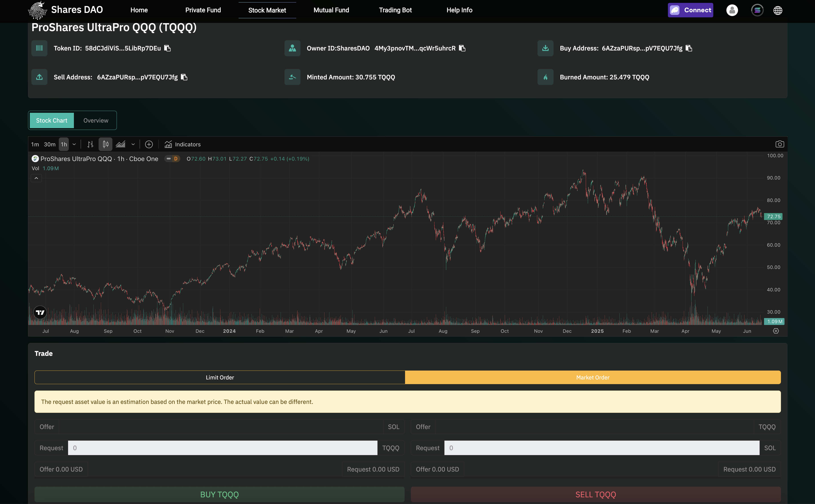Click the TradingView logo on chart
Viewport: 815px width, 504px height.
tap(40, 312)
